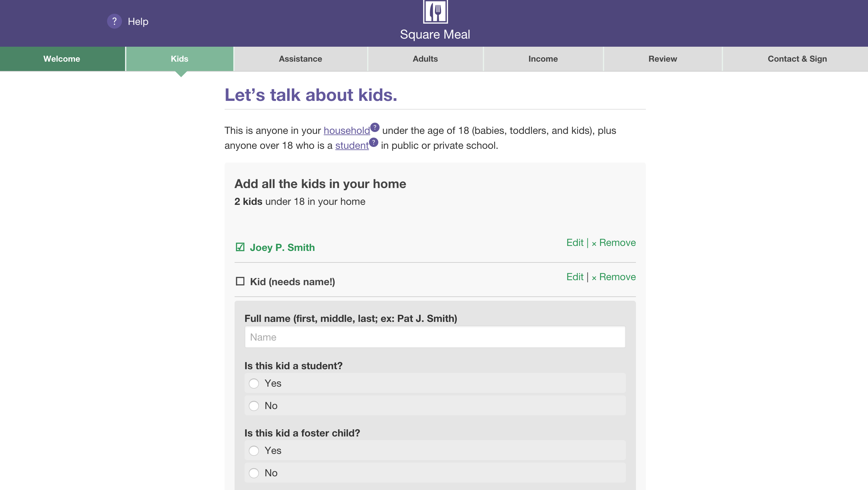
Task: Open the household tooltip question icon
Action: pos(375,127)
